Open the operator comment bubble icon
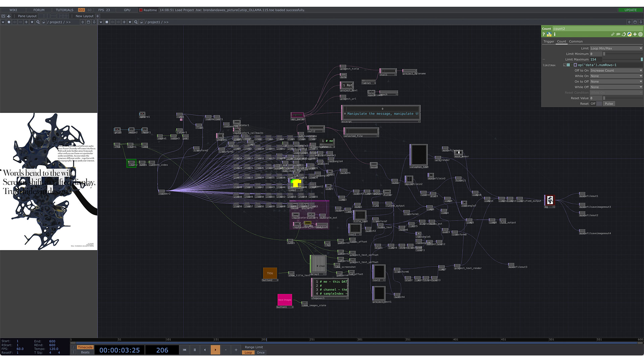The width and height of the screenshot is (644, 362). tap(618, 34)
